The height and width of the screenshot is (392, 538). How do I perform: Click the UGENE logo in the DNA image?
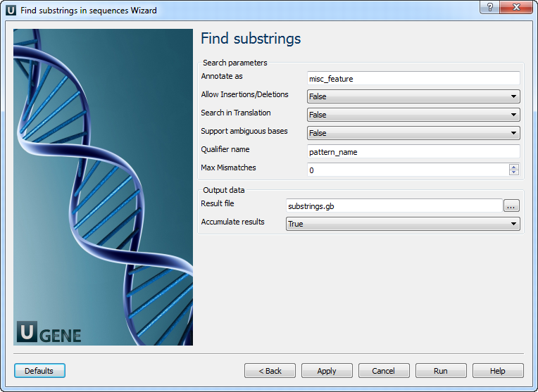(49, 332)
